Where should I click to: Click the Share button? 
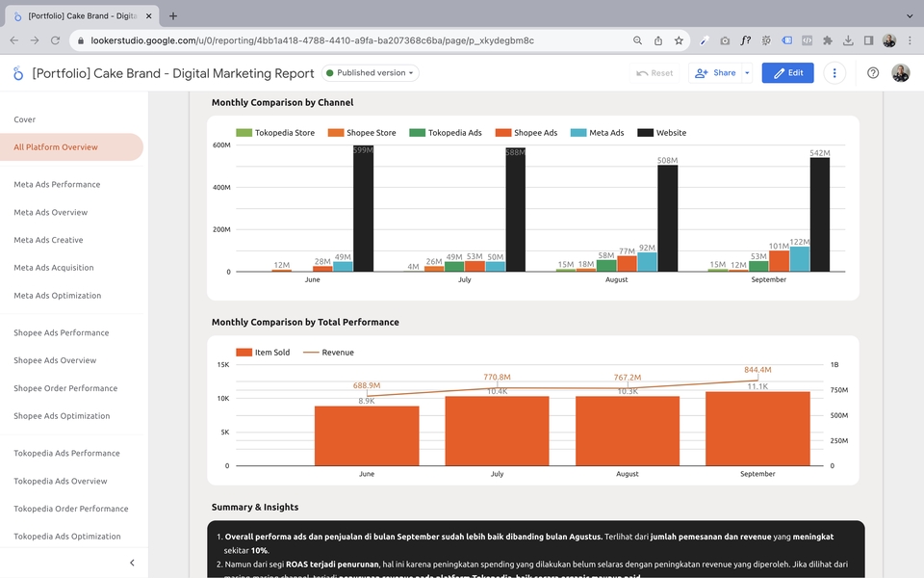[715, 73]
